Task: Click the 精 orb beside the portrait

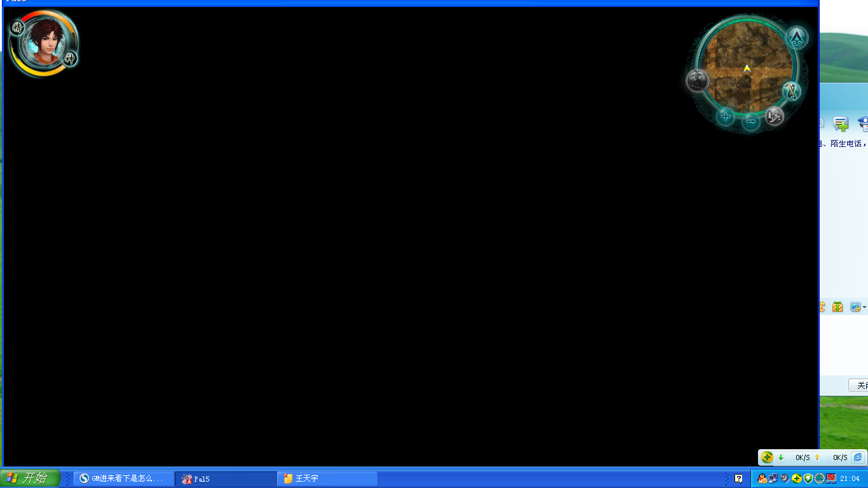Action: [x=17, y=27]
